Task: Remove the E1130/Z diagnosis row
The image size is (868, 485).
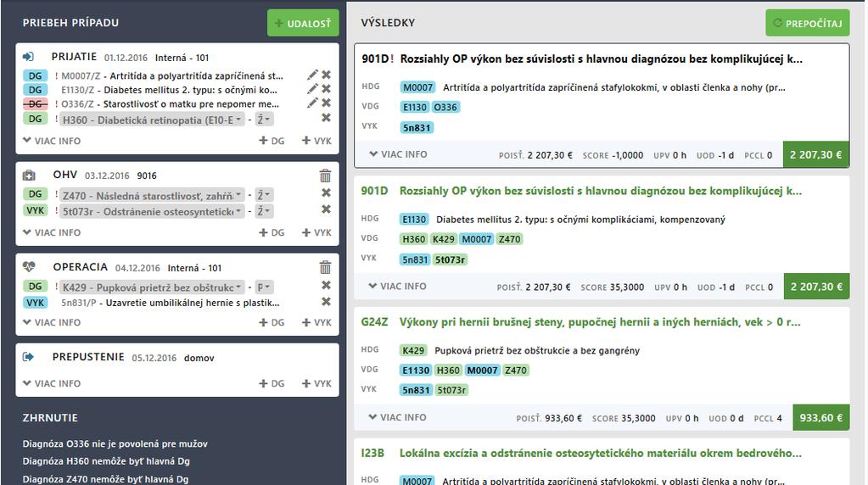Action: [x=326, y=88]
